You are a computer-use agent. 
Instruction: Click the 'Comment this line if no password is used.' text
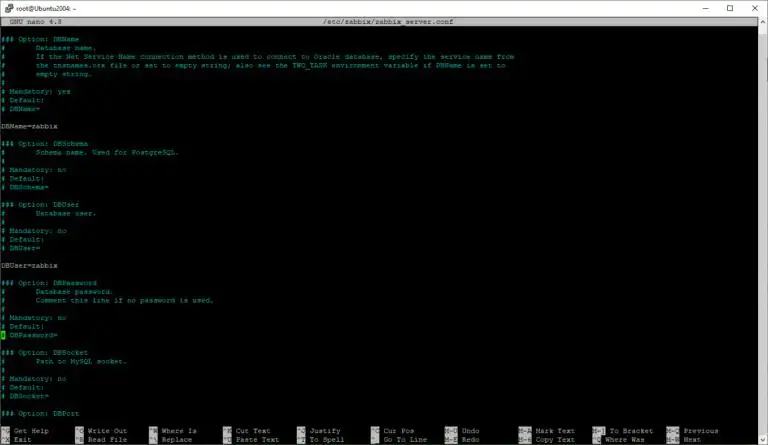pyautogui.click(x=124, y=301)
